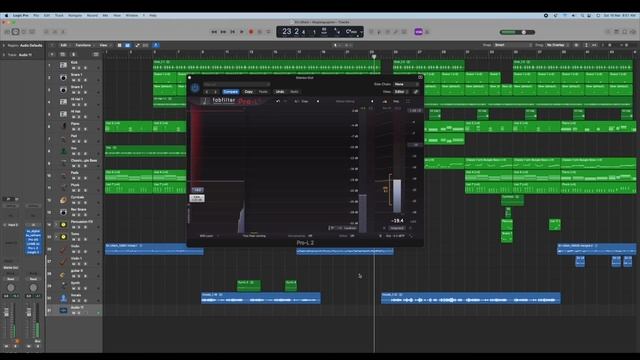Open the Window menu
This screenshot has width=640, height=360.
pos(131,16)
